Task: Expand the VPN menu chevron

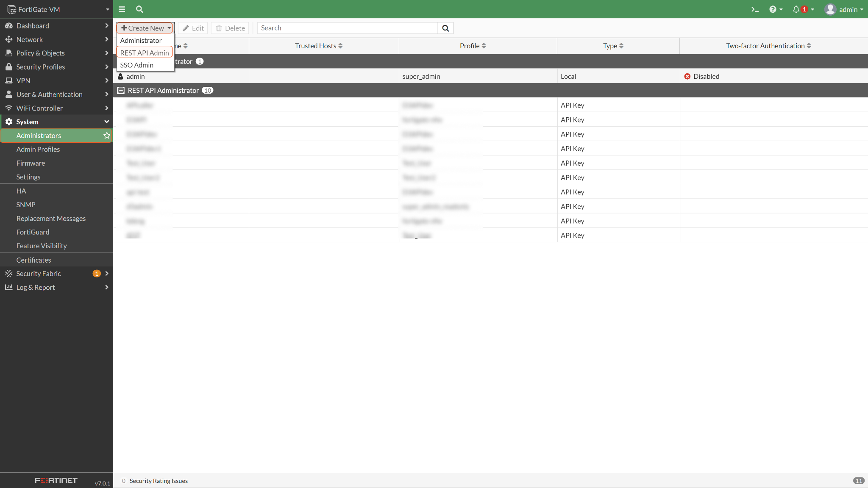Action: [x=106, y=80]
